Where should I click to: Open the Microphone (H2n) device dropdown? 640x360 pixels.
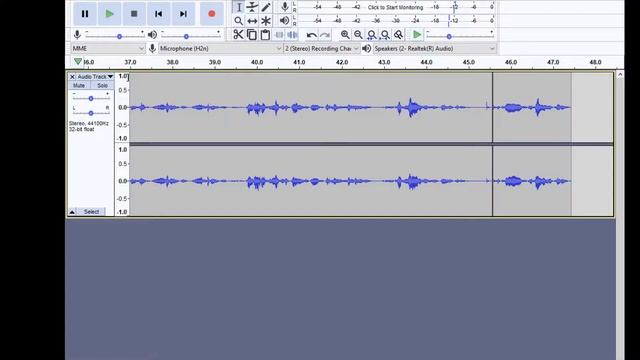220,49
